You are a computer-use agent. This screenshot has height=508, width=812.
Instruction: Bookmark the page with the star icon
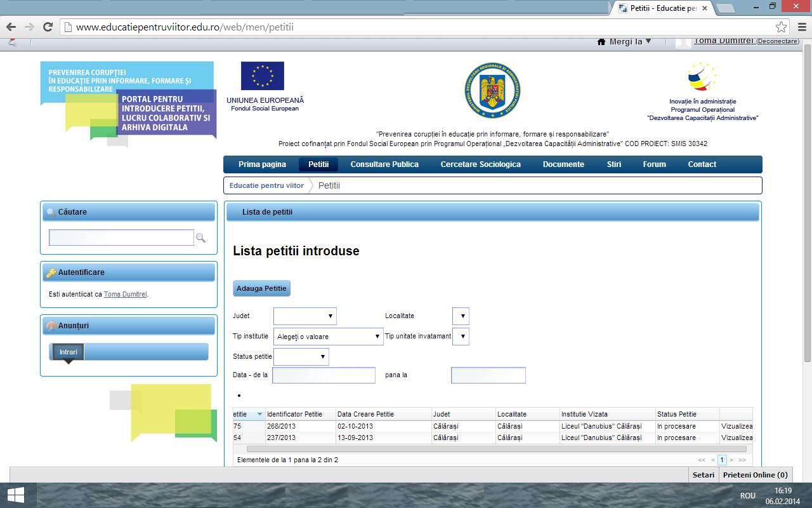[x=782, y=27]
